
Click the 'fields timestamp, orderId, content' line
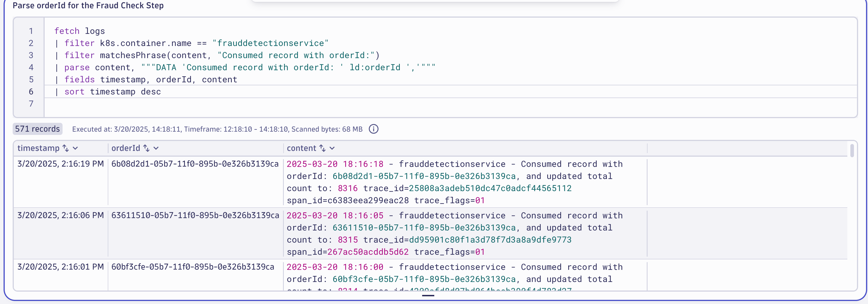[146, 80]
